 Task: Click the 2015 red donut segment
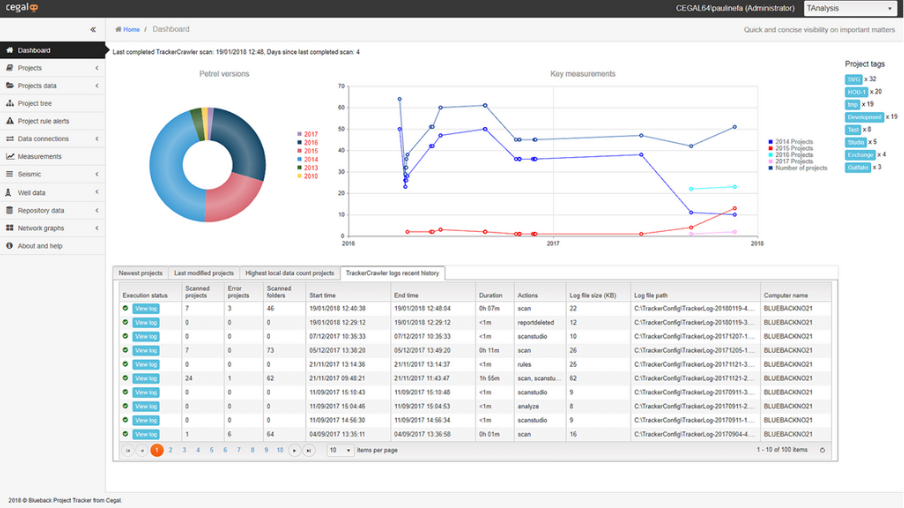pyautogui.click(x=233, y=199)
